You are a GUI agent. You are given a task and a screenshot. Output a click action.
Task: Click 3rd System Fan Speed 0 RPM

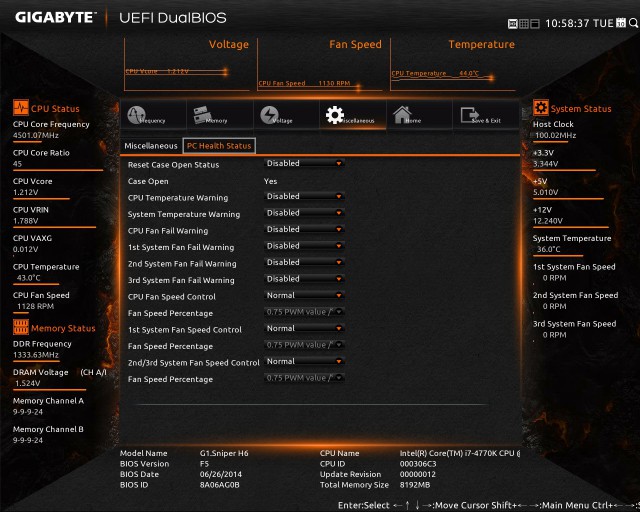coord(554,335)
